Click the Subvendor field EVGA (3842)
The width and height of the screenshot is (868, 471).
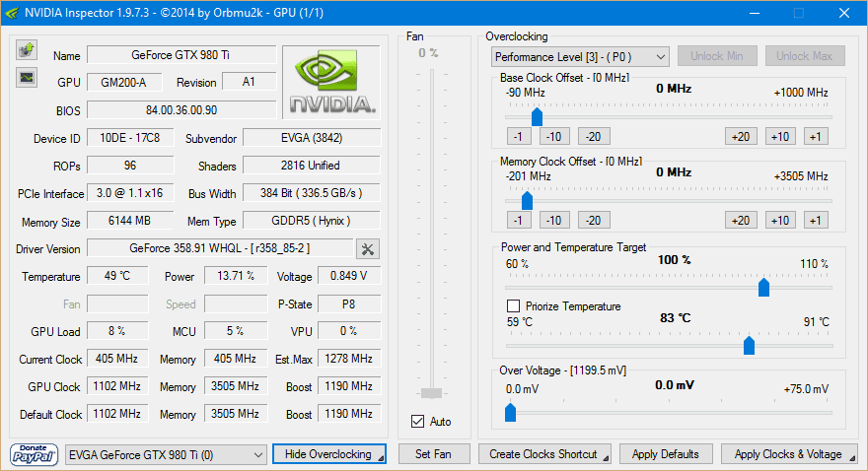pyautogui.click(x=312, y=138)
